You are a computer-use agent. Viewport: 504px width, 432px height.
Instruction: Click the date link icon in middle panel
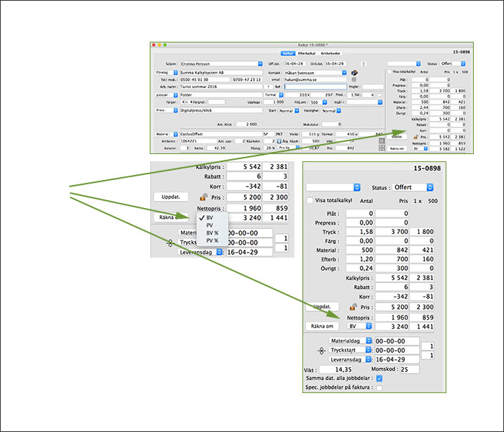tap(171, 243)
